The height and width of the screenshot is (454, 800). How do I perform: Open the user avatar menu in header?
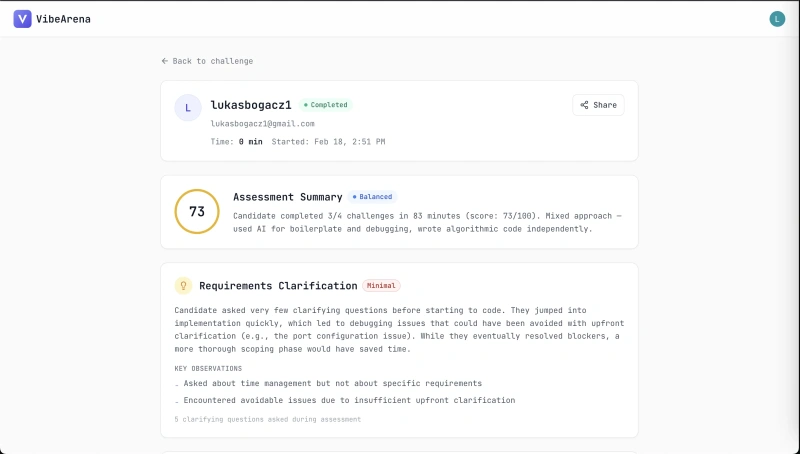[777, 19]
